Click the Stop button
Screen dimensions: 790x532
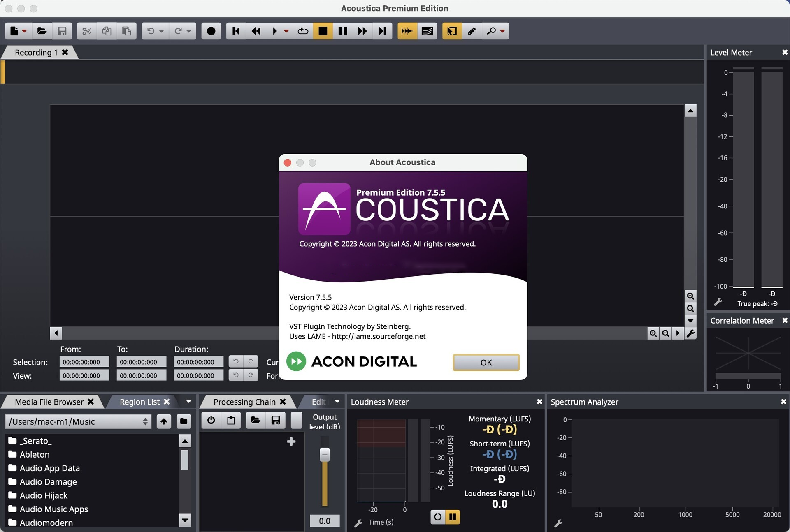(323, 31)
